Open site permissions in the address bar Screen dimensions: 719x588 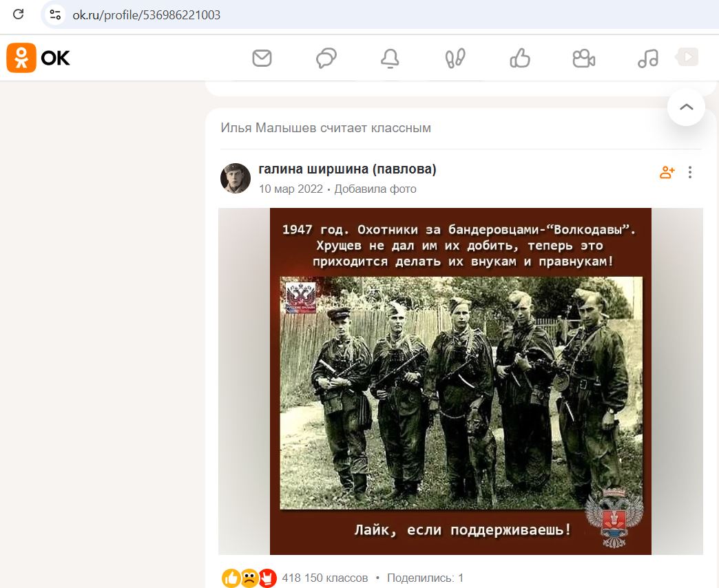pos(54,14)
